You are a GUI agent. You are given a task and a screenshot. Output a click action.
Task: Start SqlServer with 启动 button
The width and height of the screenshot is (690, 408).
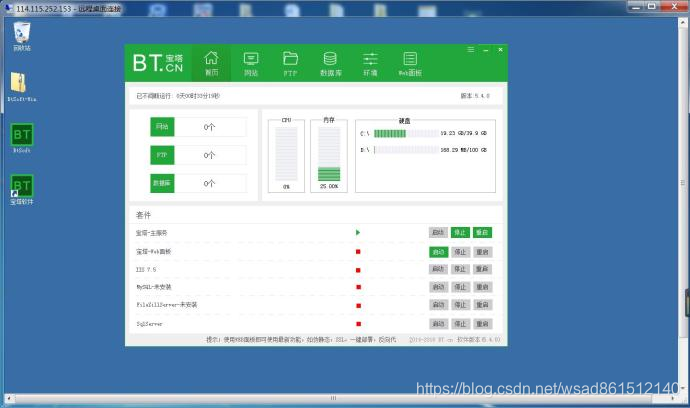438,324
